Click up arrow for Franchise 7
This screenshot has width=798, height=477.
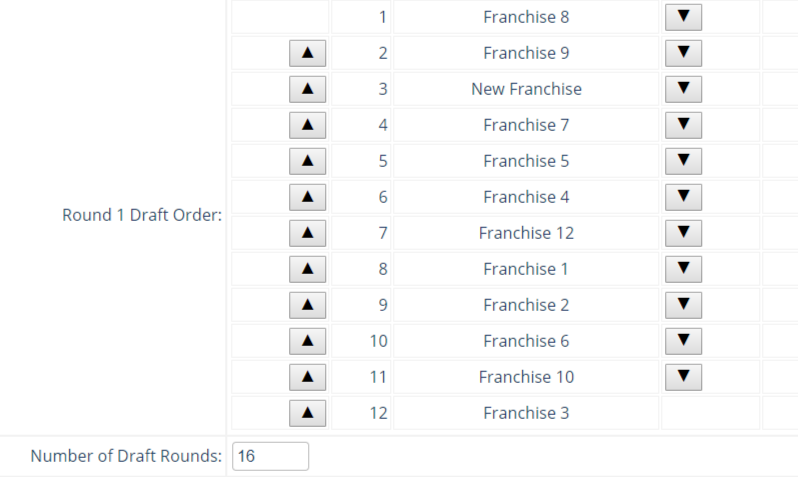[307, 125]
